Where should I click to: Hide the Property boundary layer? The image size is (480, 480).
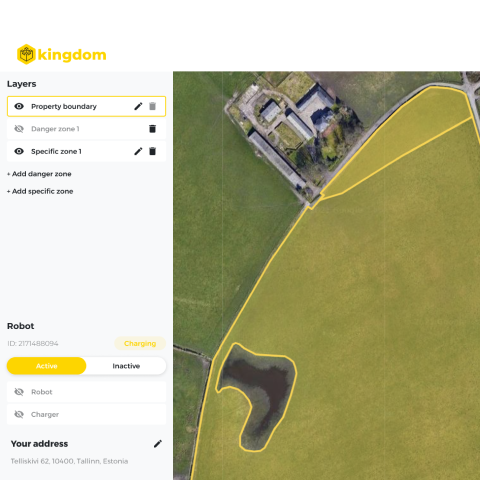click(x=19, y=106)
